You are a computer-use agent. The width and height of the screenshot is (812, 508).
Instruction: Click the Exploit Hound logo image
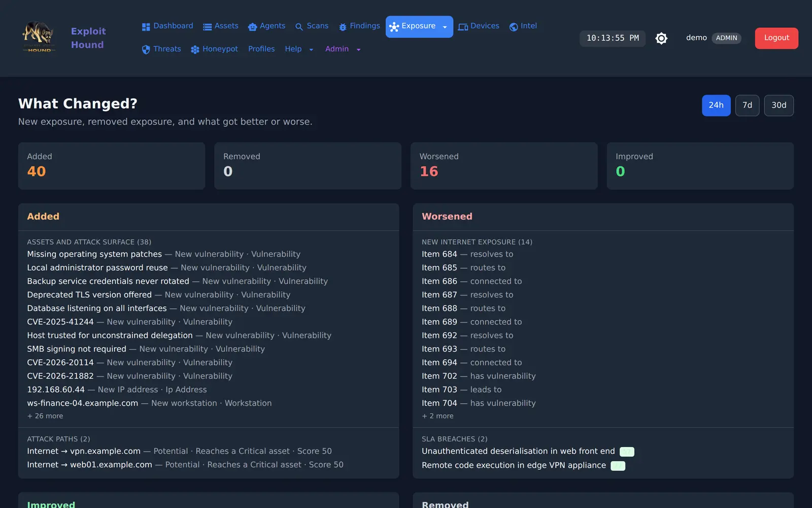(x=39, y=38)
